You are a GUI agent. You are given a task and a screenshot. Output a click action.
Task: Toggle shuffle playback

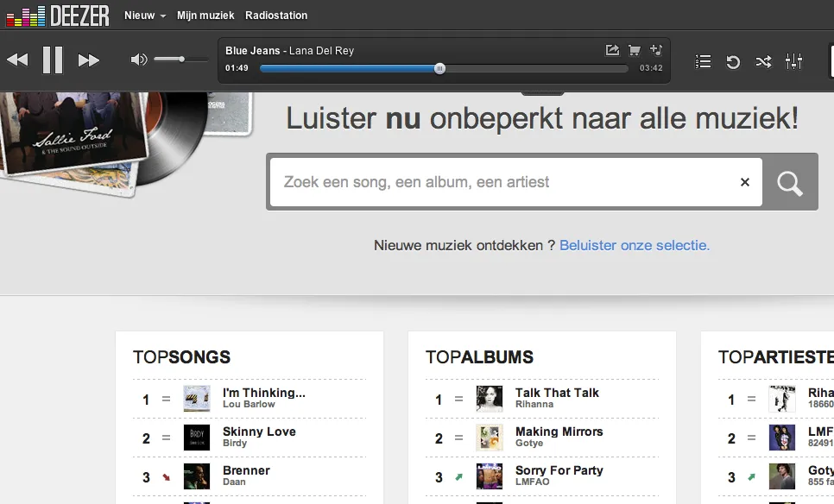point(763,61)
